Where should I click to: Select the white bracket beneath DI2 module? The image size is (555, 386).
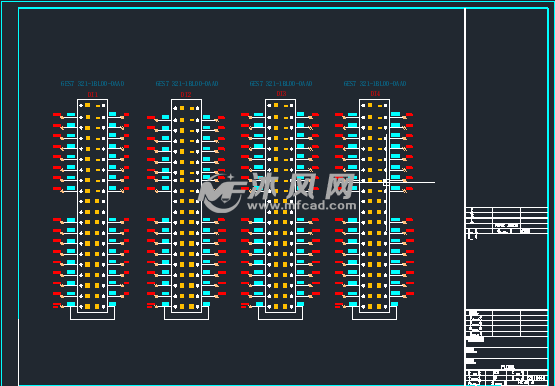187,313
